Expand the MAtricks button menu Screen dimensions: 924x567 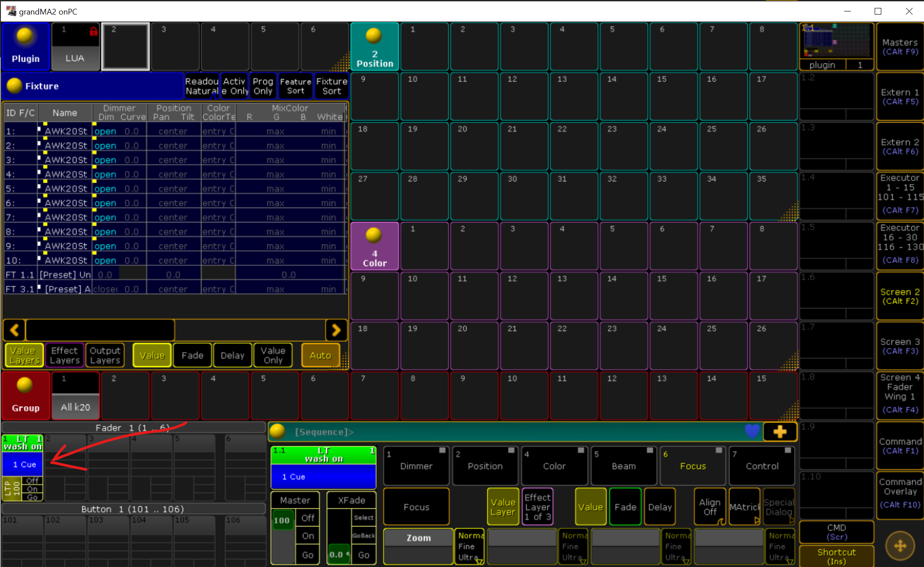(744, 507)
